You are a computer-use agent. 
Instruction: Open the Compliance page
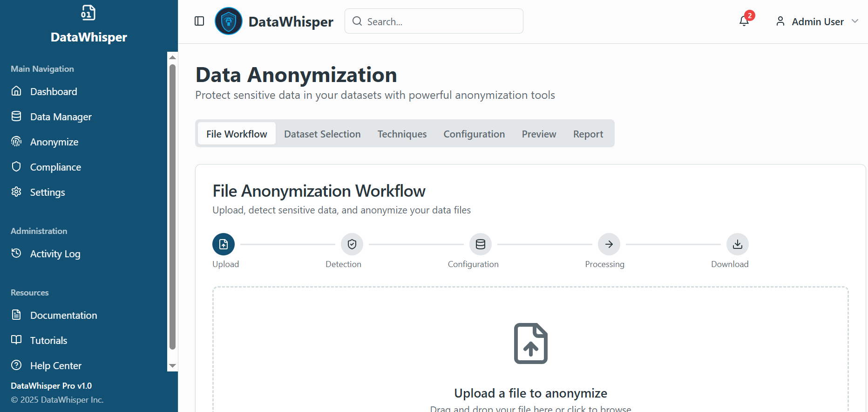55,167
